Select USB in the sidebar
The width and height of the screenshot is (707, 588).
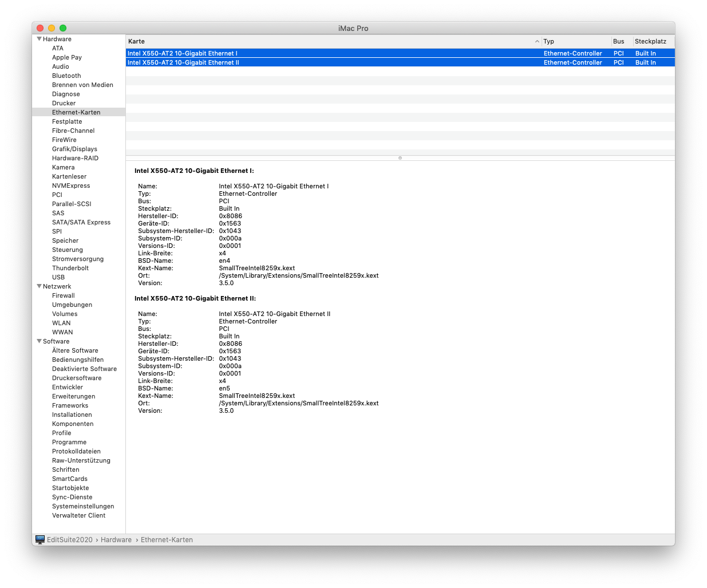click(x=58, y=277)
